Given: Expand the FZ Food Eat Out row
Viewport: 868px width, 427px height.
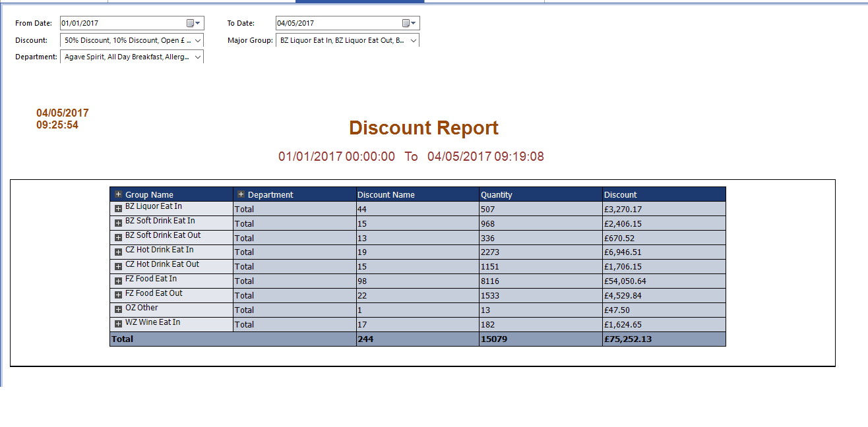Looking at the screenshot, I should 118,295.
